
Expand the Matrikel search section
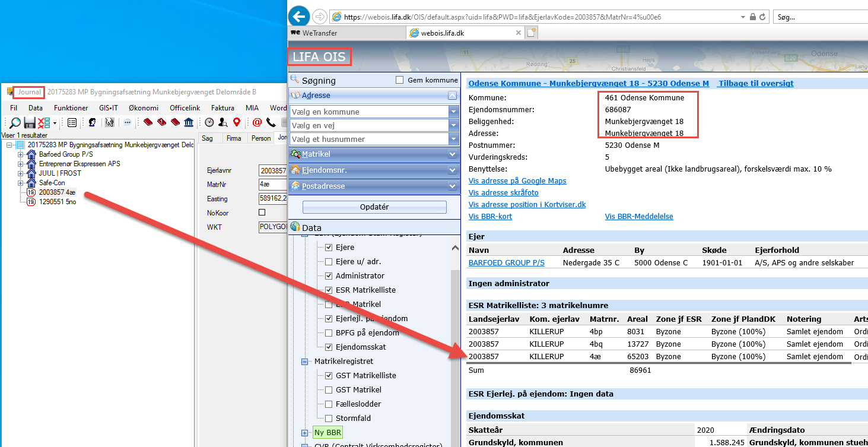[x=453, y=154]
